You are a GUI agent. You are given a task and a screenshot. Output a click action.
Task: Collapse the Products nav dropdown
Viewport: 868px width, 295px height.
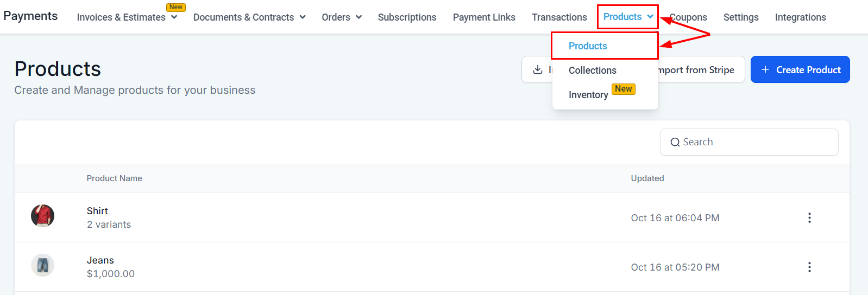tap(628, 17)
